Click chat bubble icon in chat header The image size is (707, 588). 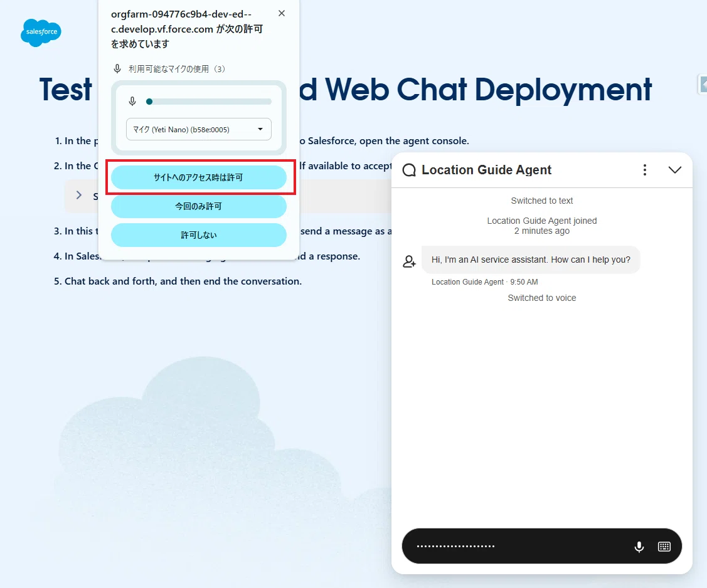[x=409, y=171]
